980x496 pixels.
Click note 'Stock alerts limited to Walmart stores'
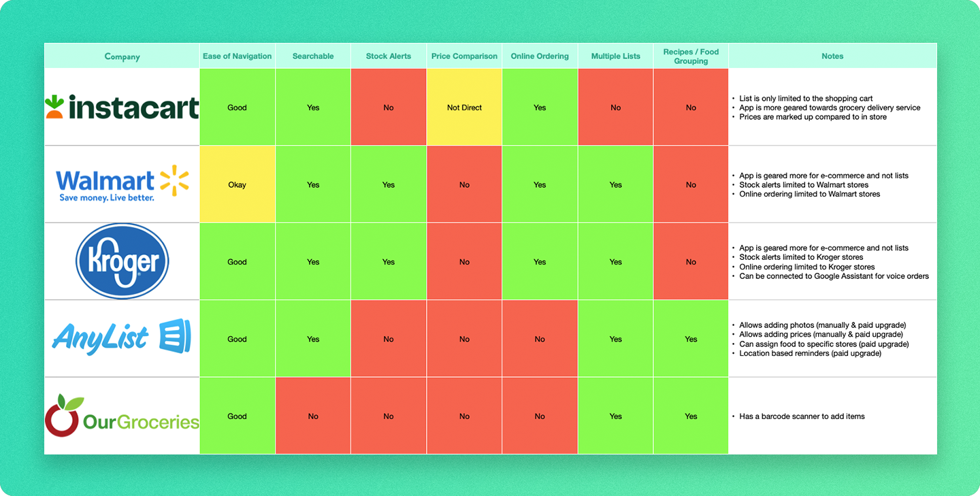point(804,185)
